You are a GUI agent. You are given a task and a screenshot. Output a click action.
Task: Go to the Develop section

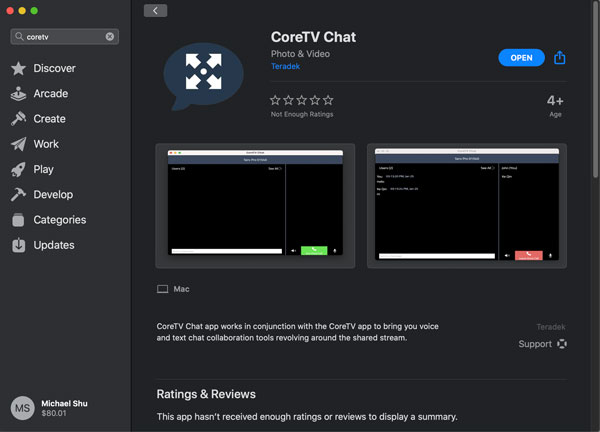(52, 195)
